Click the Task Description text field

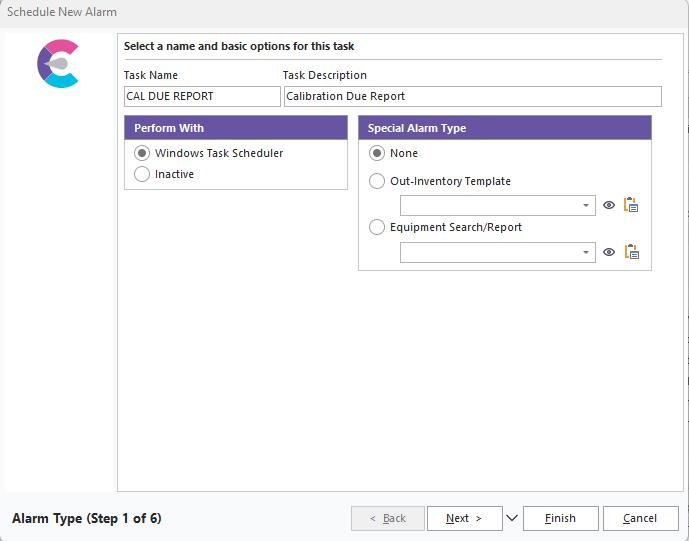472,96
